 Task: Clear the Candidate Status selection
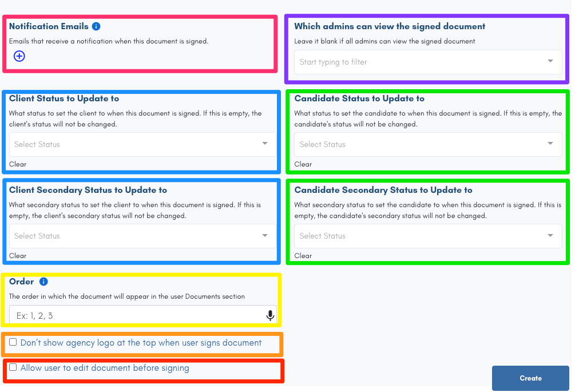[x=303, y=164]
